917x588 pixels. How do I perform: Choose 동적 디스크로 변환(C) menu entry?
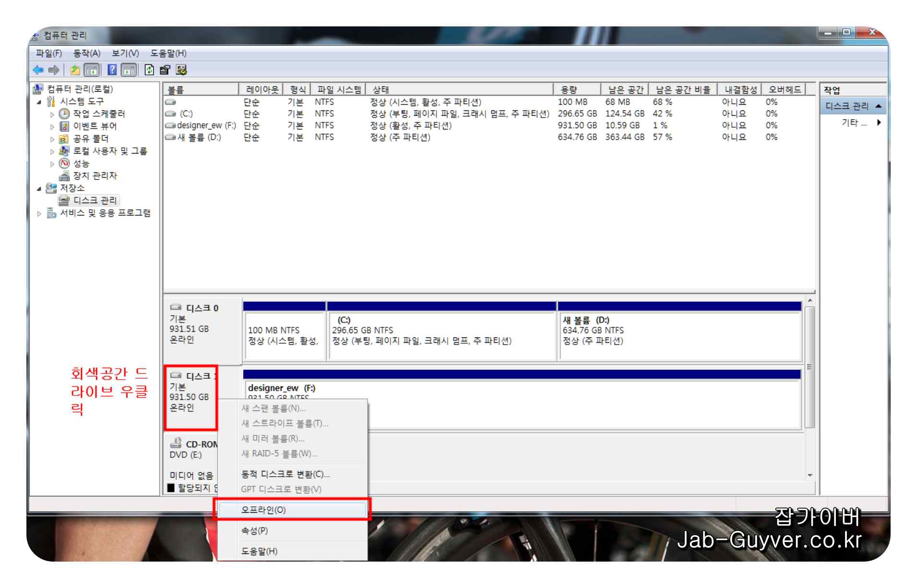click(x=292, y=474)
